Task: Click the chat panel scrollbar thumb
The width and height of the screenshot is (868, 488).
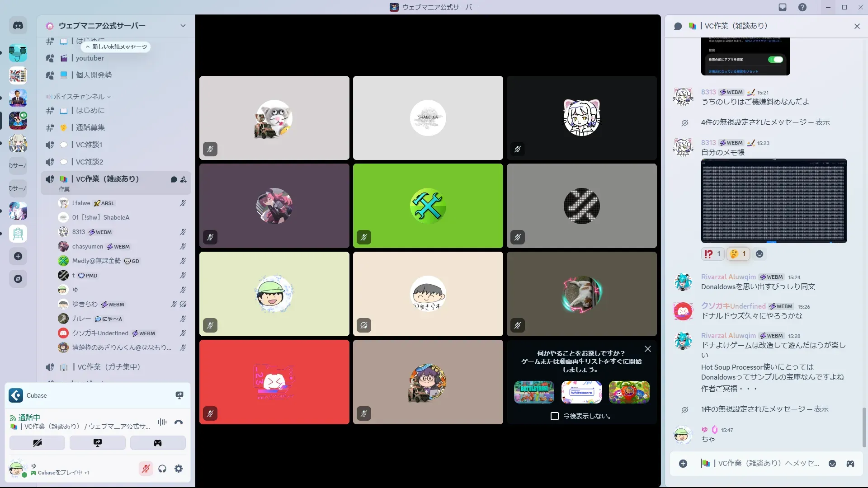Action: pos(864,427)
